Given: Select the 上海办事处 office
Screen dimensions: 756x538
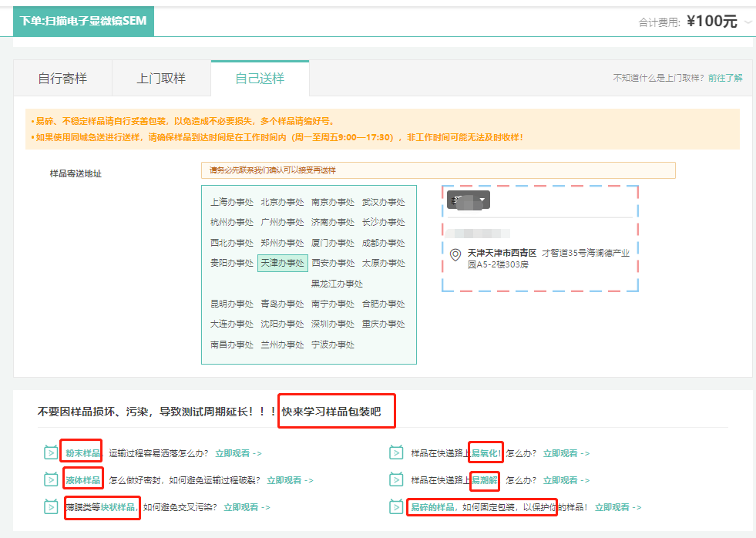Looking at the screenshot, I should coord(232,202).
